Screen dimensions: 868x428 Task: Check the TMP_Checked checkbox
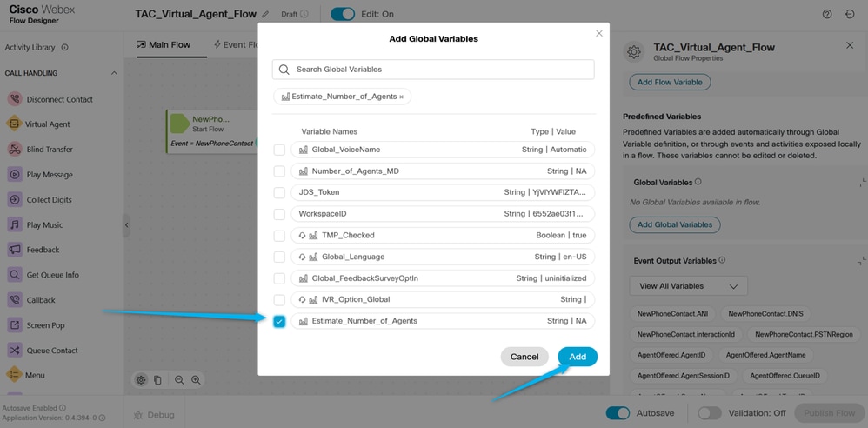pyautogui.click(x=279, y=236)
